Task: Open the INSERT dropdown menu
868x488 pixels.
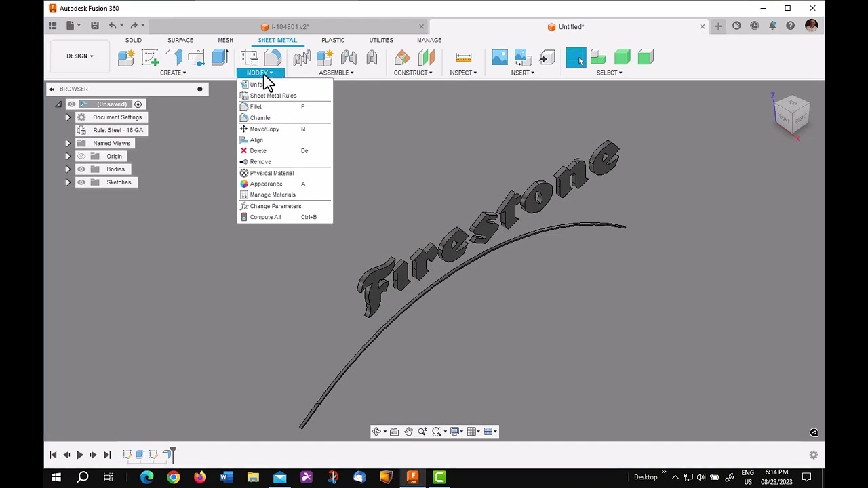Action: coord(522,73)
